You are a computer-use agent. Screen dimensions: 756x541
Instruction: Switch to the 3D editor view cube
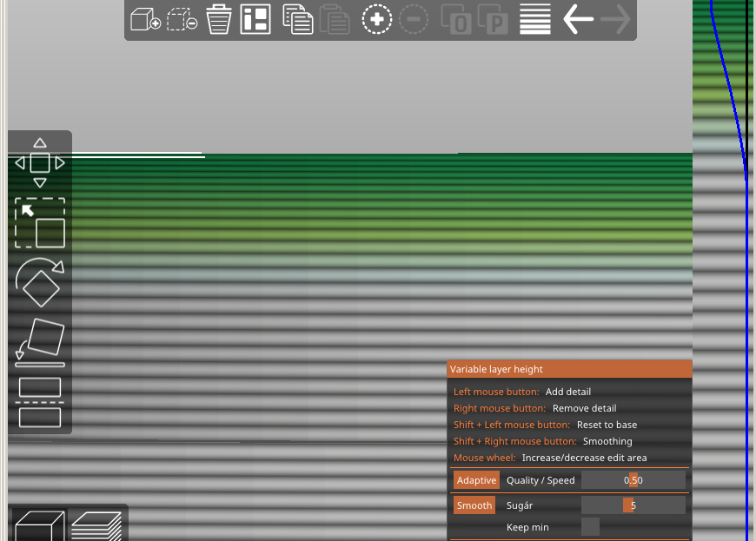[x=39, y=525]
